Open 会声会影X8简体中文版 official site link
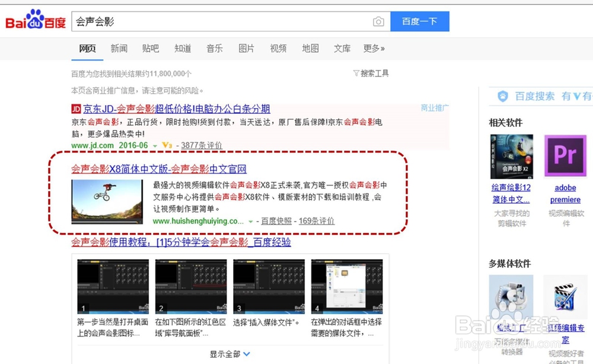The width and height of the screenshot is (593, 364). click(159, 169)
